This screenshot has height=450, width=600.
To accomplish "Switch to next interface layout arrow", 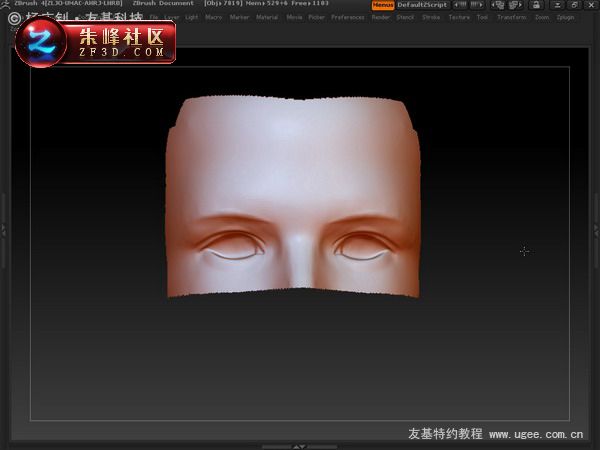I will click(476, 5).
